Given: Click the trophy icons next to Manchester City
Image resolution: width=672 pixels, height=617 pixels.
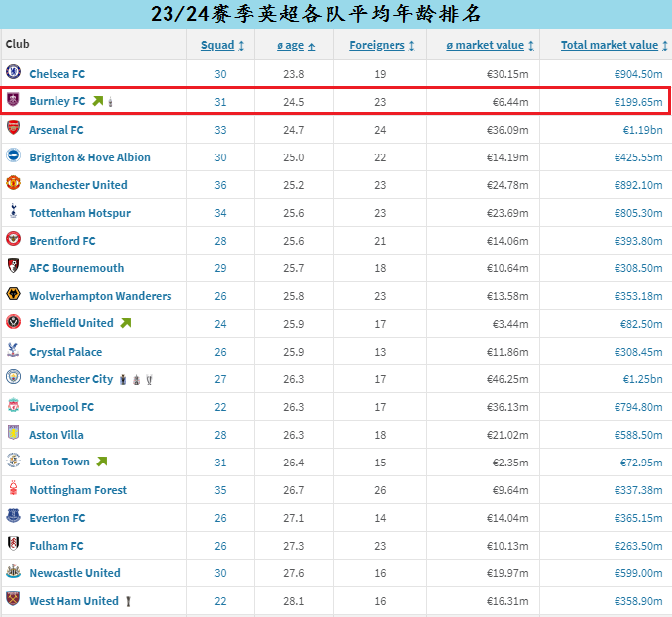Looking at the screenshot, I should 136,379.
